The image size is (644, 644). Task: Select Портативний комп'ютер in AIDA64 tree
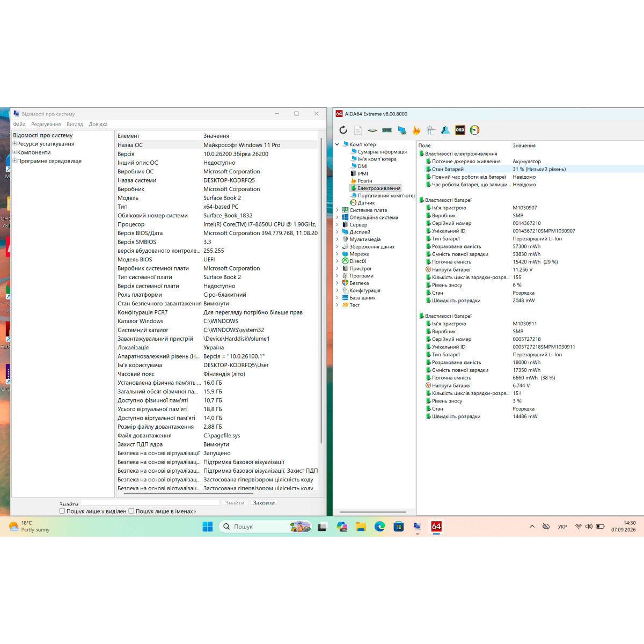(x=386, y=195)
